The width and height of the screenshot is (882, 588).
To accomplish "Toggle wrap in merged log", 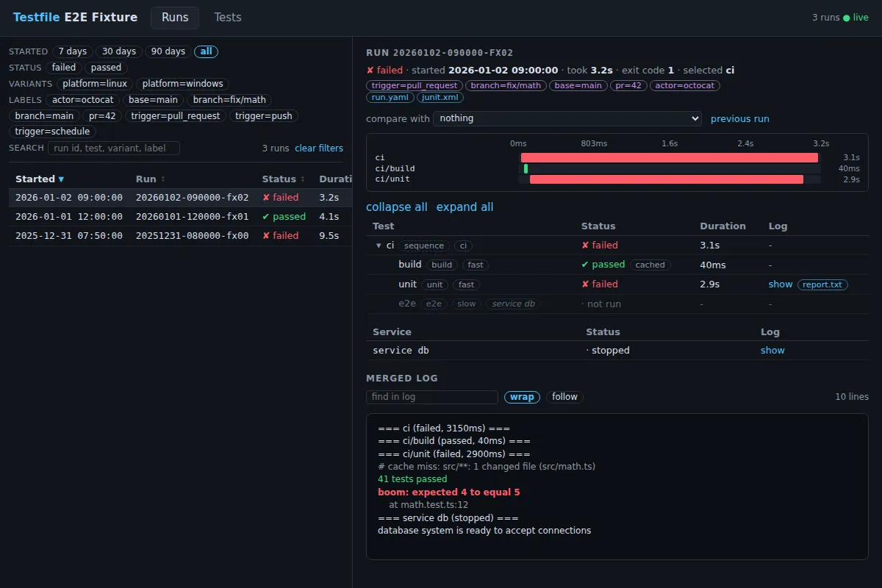I will pyautogui.click(x=522, y=397).
